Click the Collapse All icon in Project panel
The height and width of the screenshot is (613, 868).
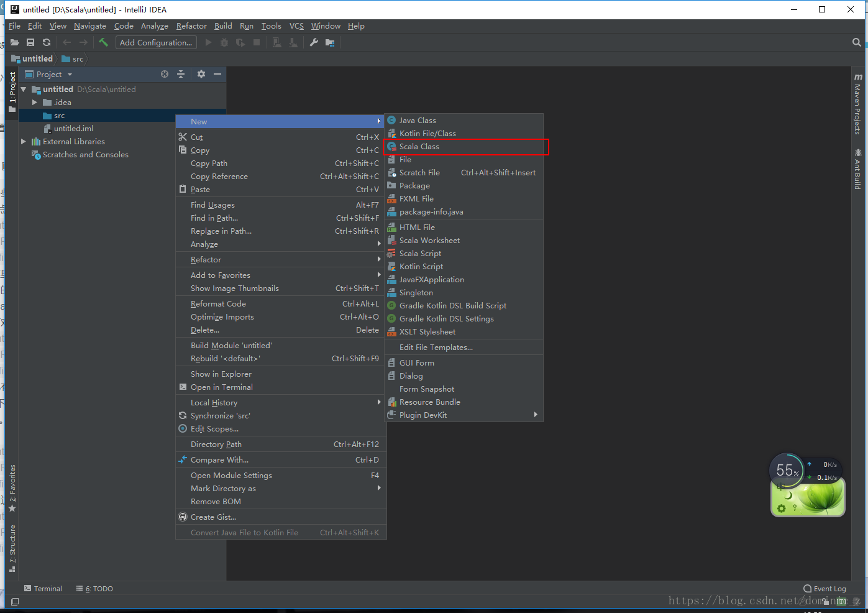click(x=181, y=74)
